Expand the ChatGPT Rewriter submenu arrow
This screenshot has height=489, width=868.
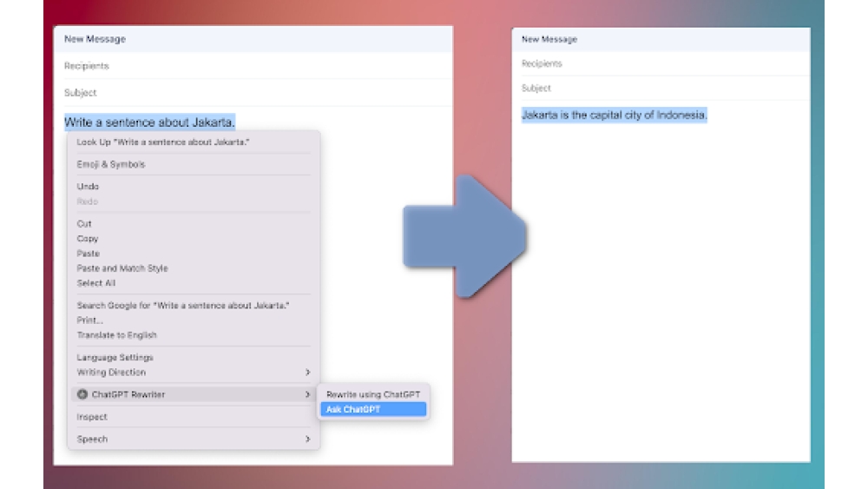pos(308,394)
